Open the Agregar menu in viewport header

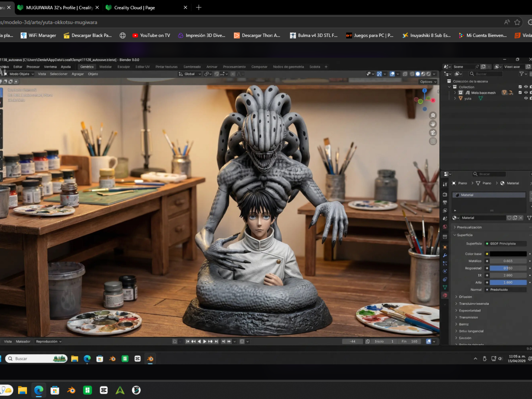click(x=78, y=74)
